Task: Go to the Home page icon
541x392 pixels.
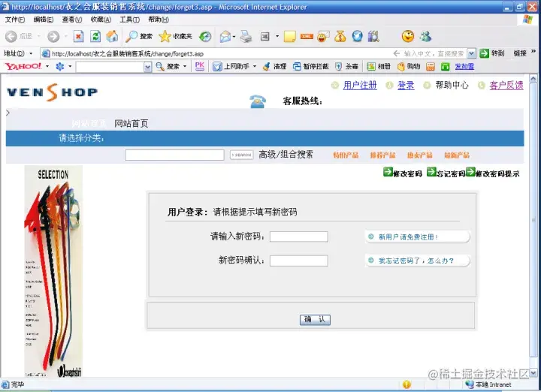Action: pos(112,36)
